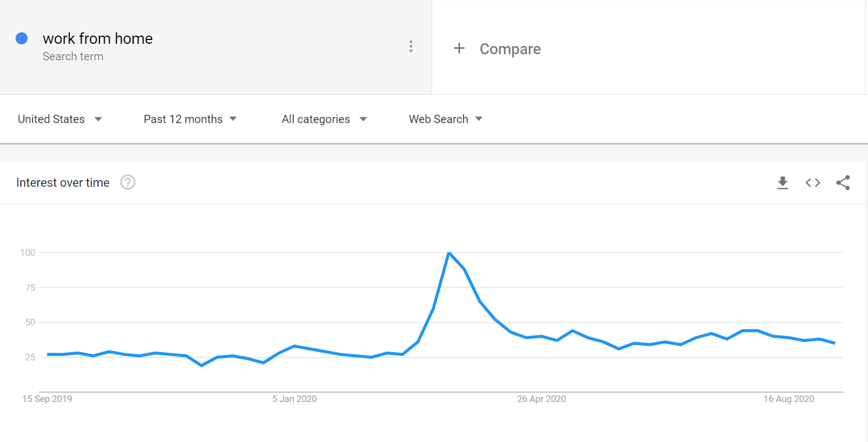Click the 15 Sep 2019 axis label
Screen dimensions: 868x442
click(x=47, y=399)
